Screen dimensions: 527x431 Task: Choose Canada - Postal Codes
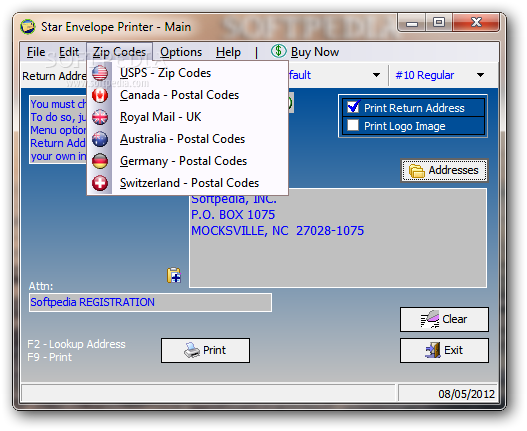pos(188,95)
